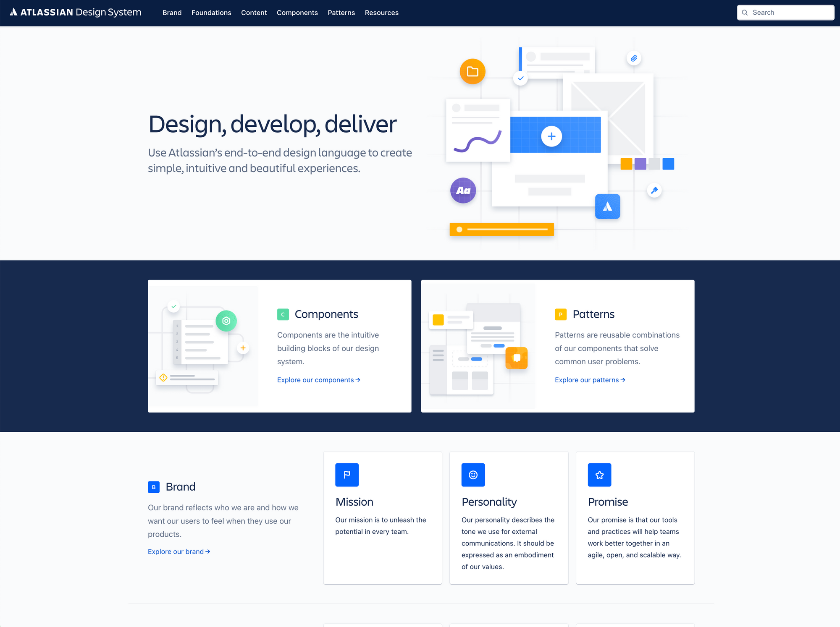Screen dimensions: 840x627
Task: Click the Search input field
Action: [785, 13]
